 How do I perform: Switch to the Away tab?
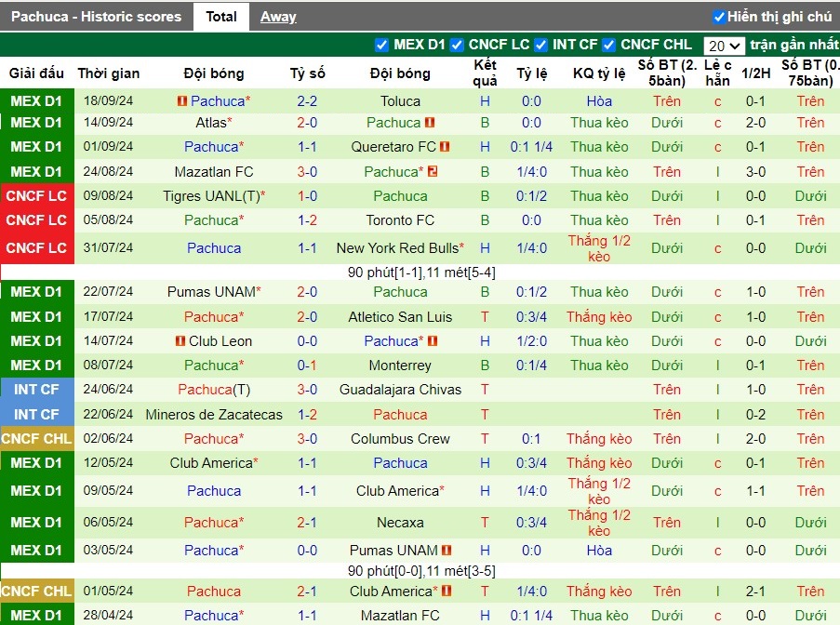(x=278, y=17)
